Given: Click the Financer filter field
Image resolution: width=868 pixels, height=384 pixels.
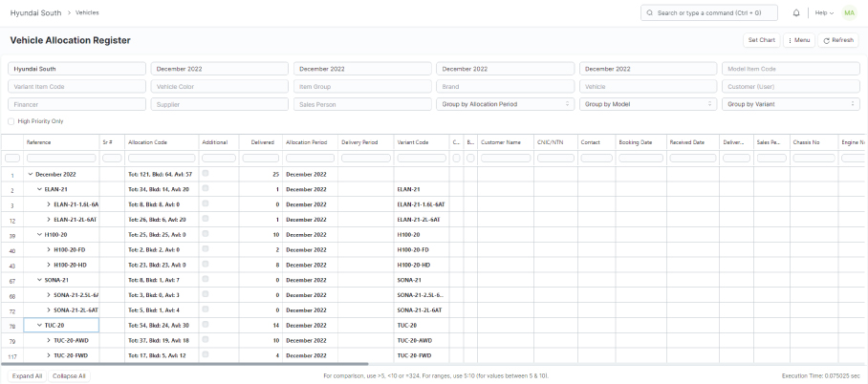Looking at the screenshot, I should (x=76, y=104).
